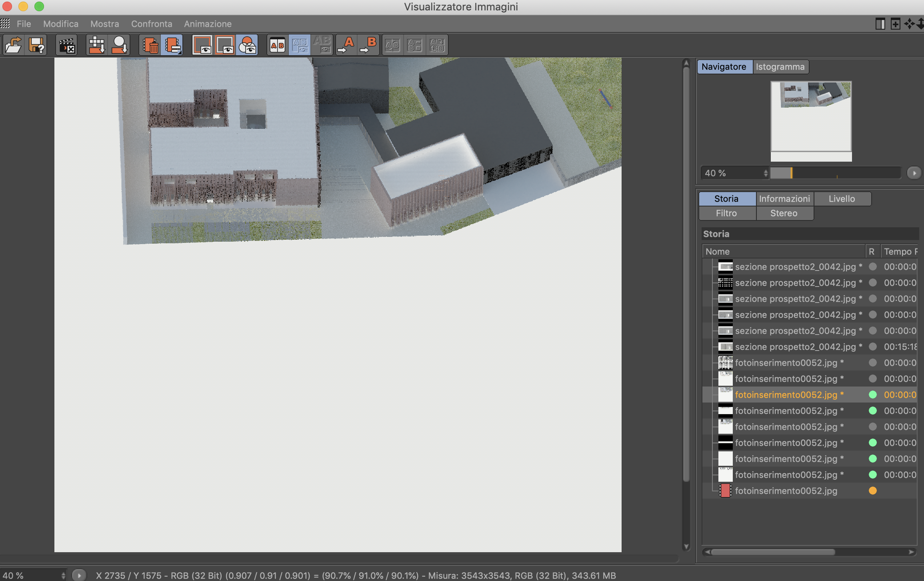Image resolution: width=924 pixels, height=581 pixels.
Task: Set current image as A
Action: [x=346, y=45]
